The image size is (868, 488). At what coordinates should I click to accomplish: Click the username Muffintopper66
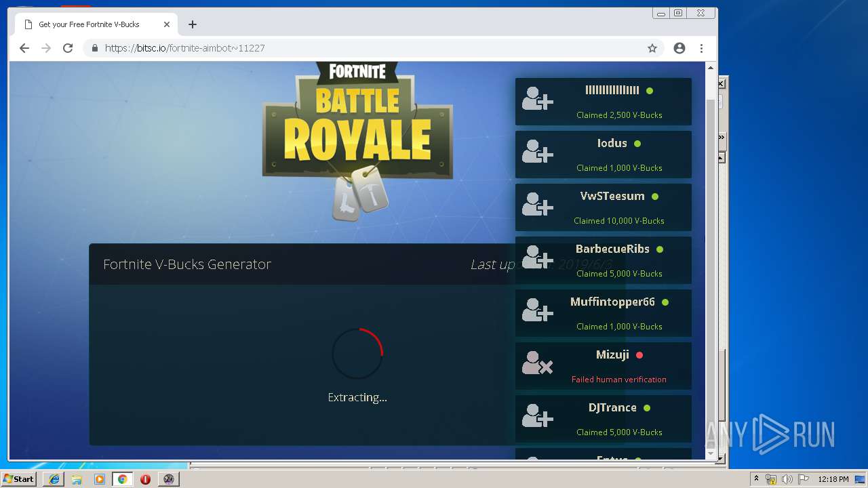612,302
